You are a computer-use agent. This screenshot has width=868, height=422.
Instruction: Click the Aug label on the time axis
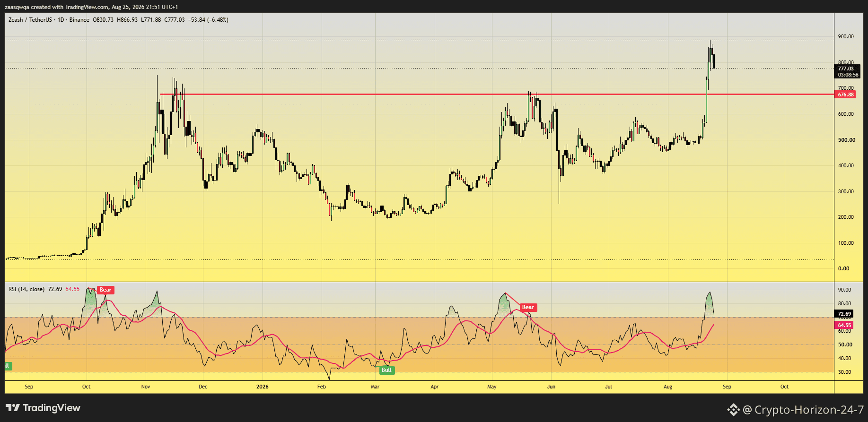(x=668, y=387)
